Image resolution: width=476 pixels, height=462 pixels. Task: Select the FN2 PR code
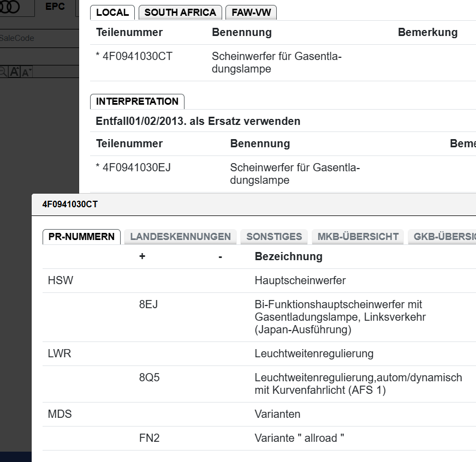pyautogui.click(x=150, y=438)
